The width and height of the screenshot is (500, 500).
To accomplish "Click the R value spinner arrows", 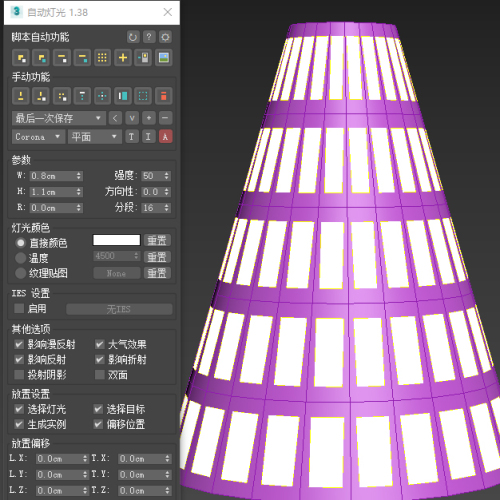I will click(79, 208).
